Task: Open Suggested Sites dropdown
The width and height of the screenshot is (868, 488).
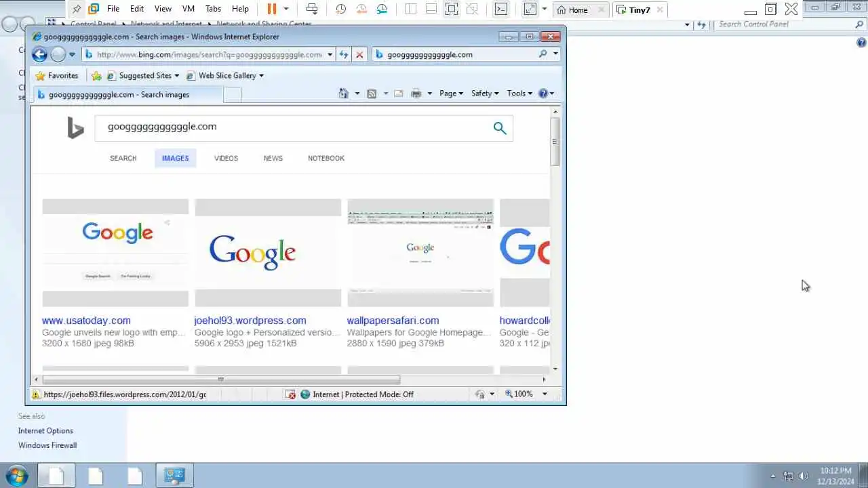Action: tap(143, 76)
